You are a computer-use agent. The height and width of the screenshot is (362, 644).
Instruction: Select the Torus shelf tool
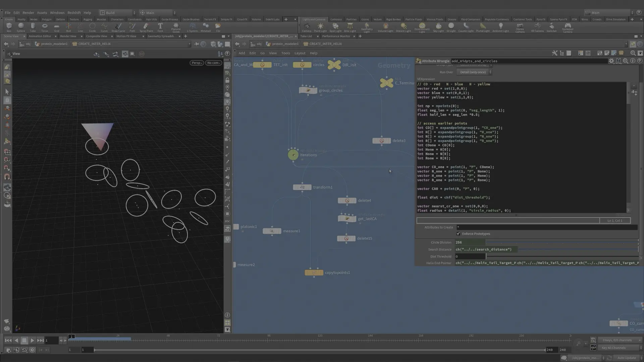click(45, 27)
